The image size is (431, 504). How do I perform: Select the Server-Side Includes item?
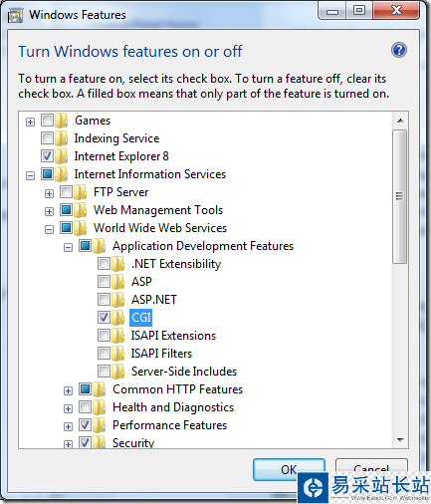[184, 372]
